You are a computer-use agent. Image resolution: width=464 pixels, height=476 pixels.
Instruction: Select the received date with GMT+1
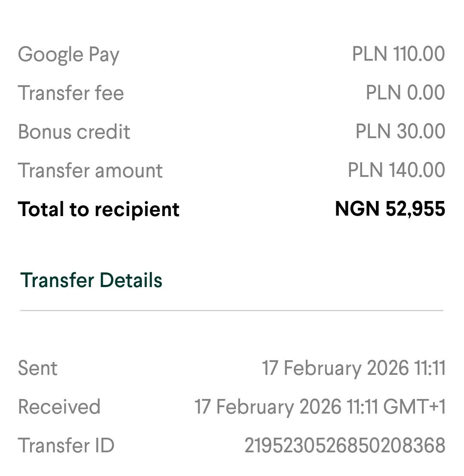pos(320,407)
